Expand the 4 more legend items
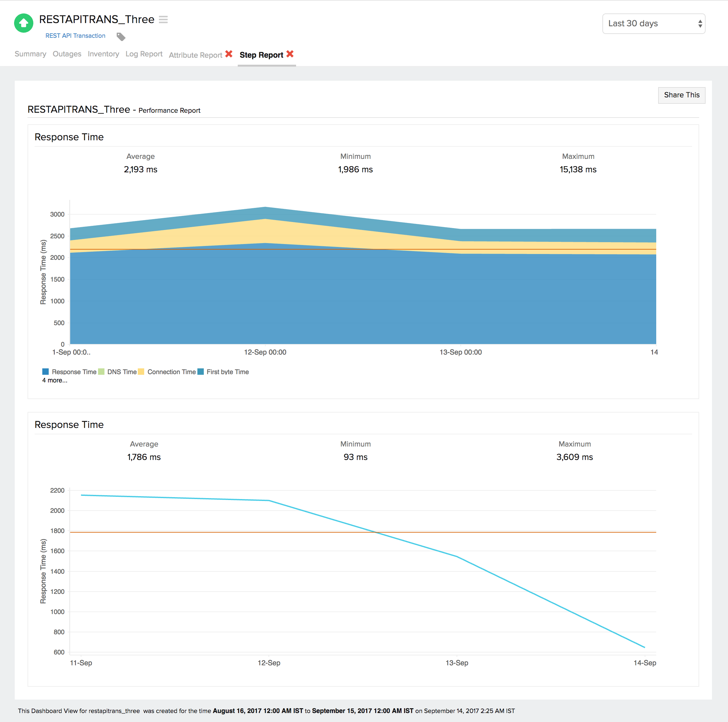728x722 pixels. click(x=55, y=381)
